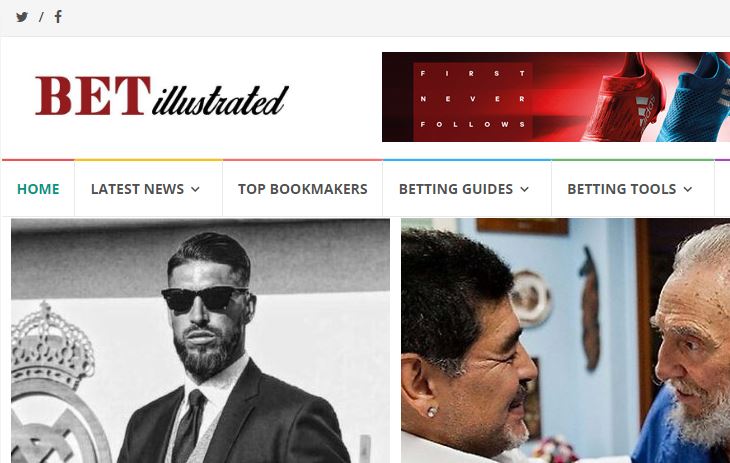Open the Twitter profile icon

pos(22,17)
